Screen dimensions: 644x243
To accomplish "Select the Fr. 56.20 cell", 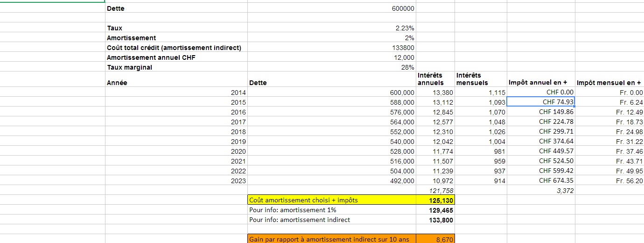I will pyautogui.click(x=609, y=181).
